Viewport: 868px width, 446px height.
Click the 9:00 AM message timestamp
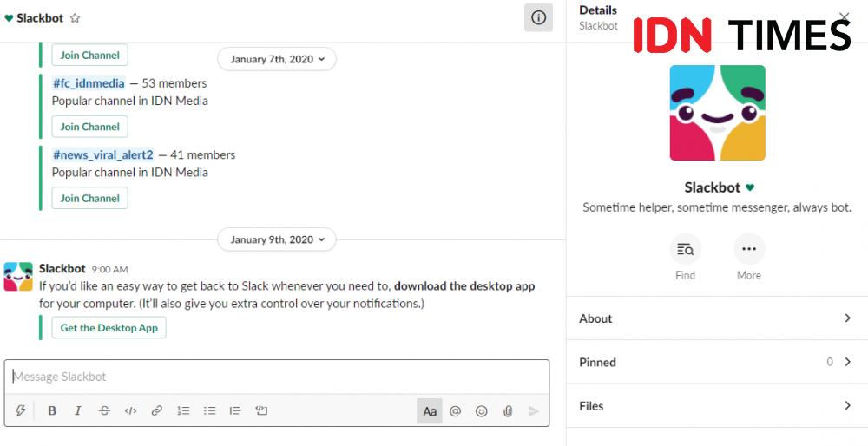(x=109, y=270)
